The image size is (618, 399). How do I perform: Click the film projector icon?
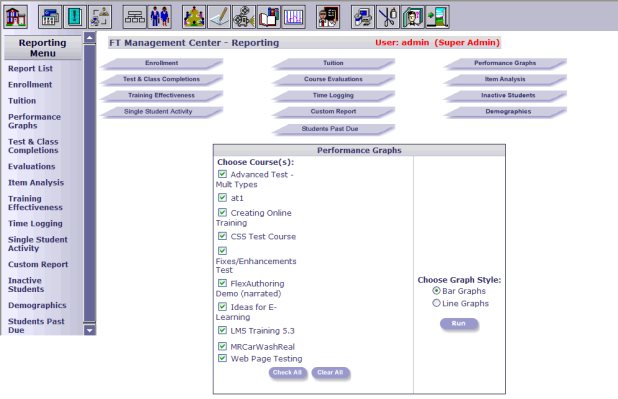click(244, 17)
